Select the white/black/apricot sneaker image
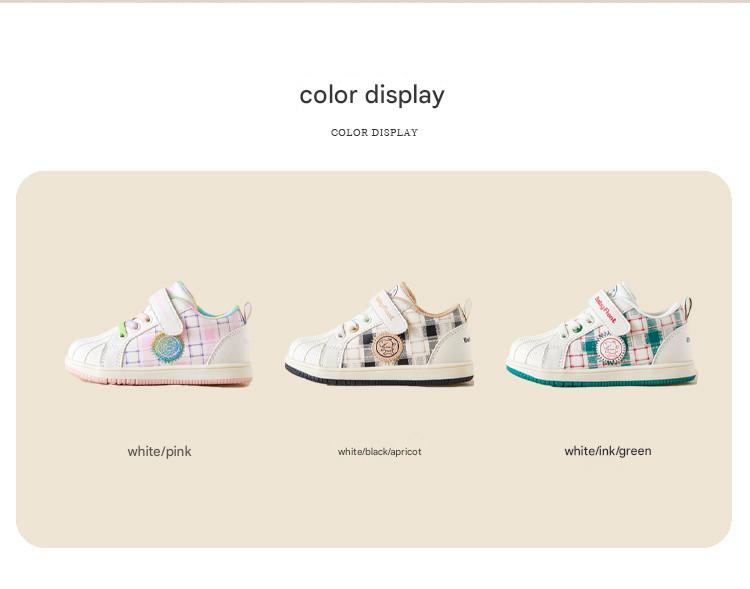Image resolution: width=750 pixels, height=589 pixels. point(380,333)
